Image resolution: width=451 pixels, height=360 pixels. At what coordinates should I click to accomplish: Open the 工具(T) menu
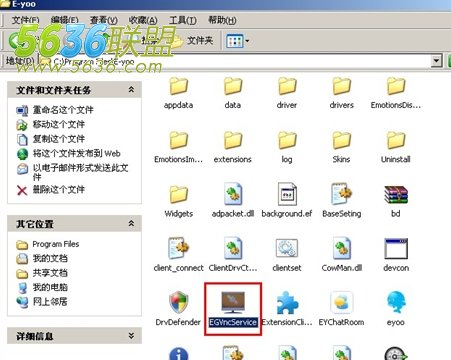[x=183, y=20]
